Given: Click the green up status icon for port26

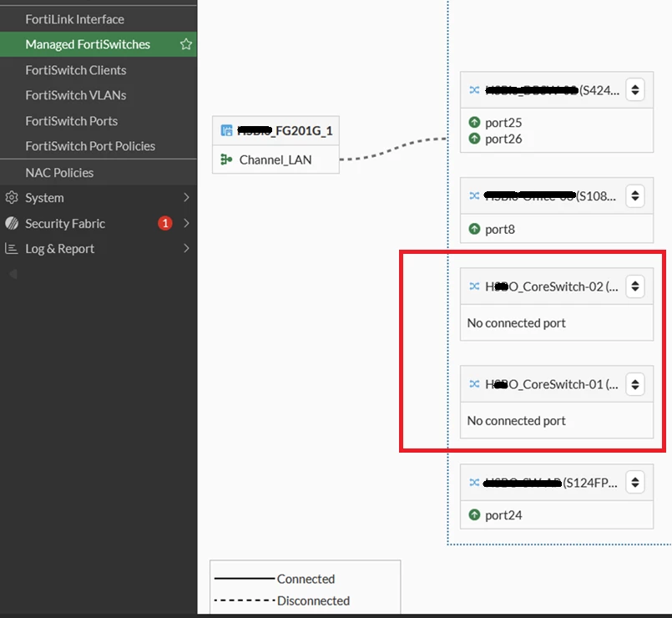Looking at the screenshot, I should (x=474, y=139).
